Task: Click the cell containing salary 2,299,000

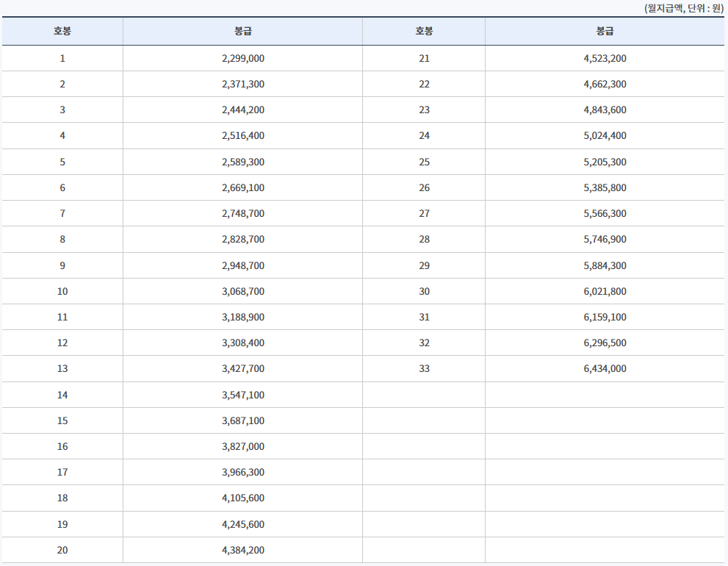Action: pyautogui.click(x=242, y=57)
